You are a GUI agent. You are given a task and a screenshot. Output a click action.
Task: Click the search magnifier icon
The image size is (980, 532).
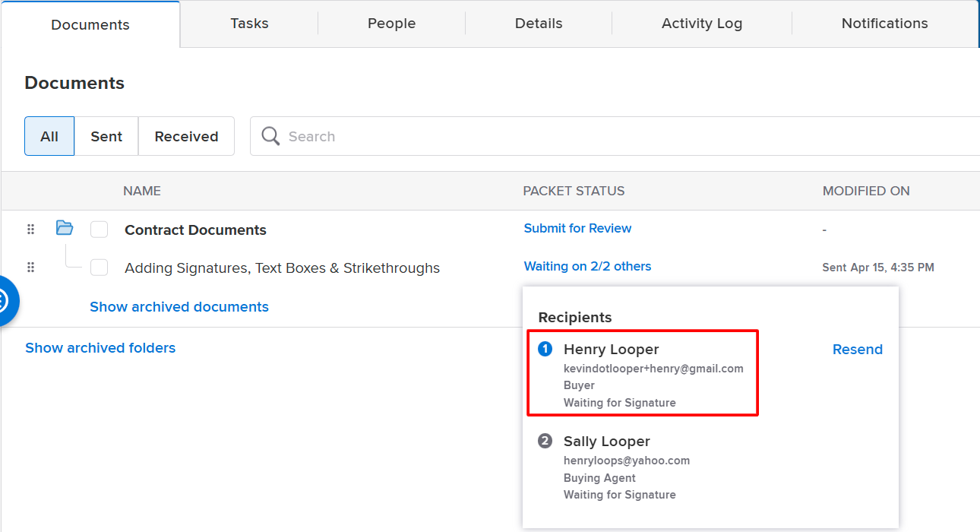tap(270, 136)
